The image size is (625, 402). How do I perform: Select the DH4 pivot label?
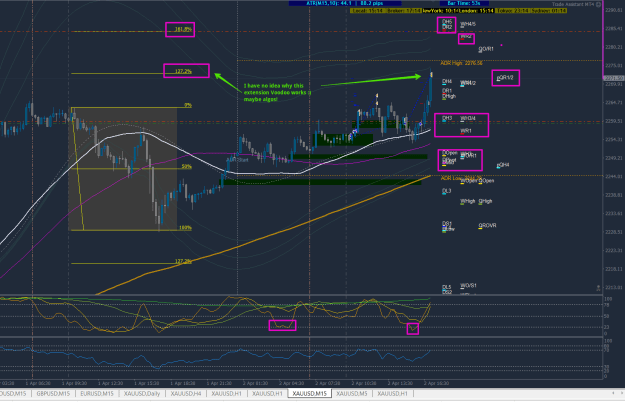(447, 81)
